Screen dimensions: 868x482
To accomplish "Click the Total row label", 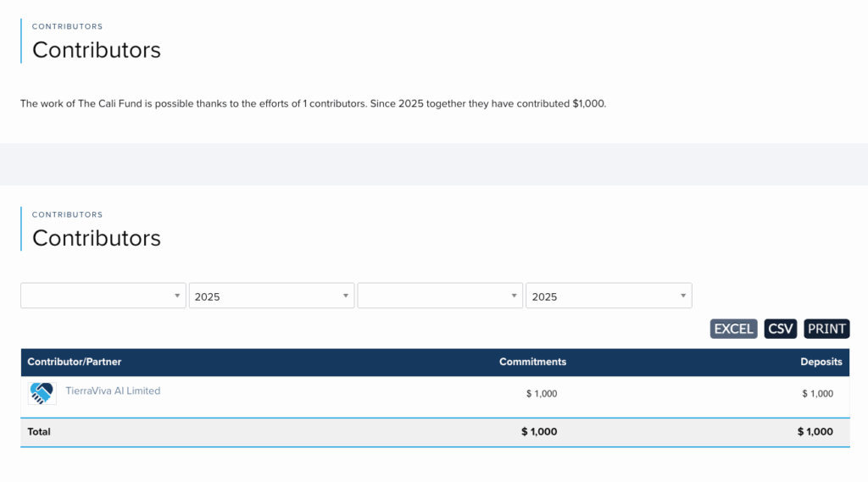I will (x=39, y=432).
